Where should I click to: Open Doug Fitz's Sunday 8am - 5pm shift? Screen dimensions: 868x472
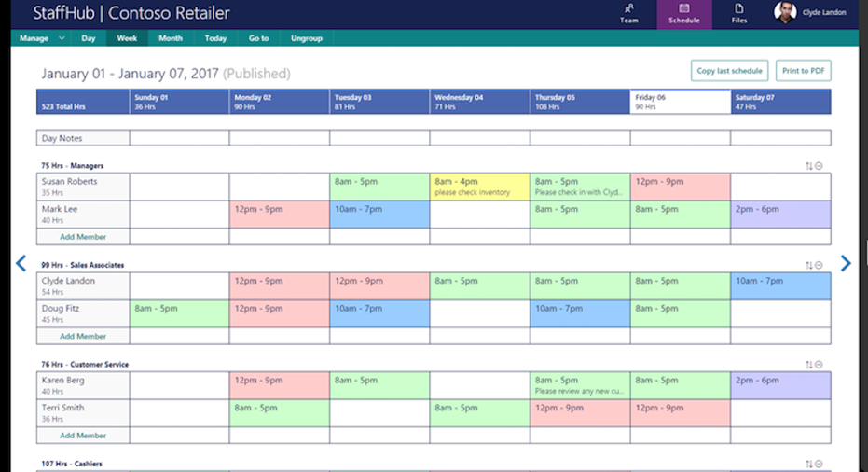click(179, 313)
